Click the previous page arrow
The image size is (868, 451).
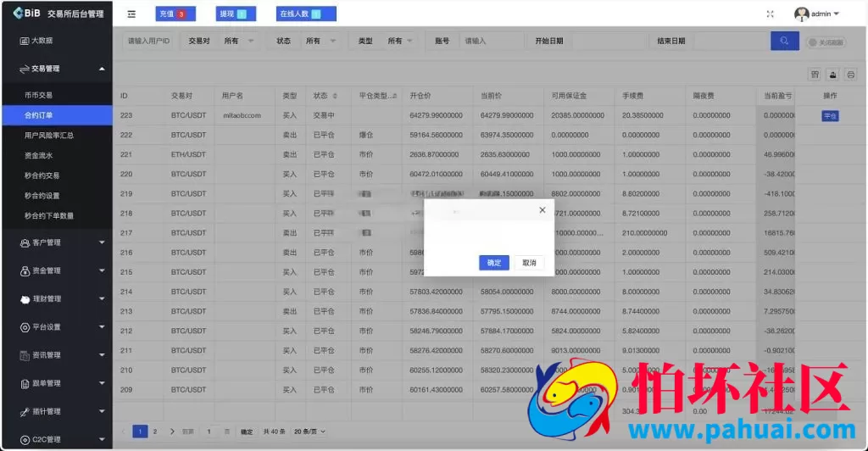tap(124, 432)
